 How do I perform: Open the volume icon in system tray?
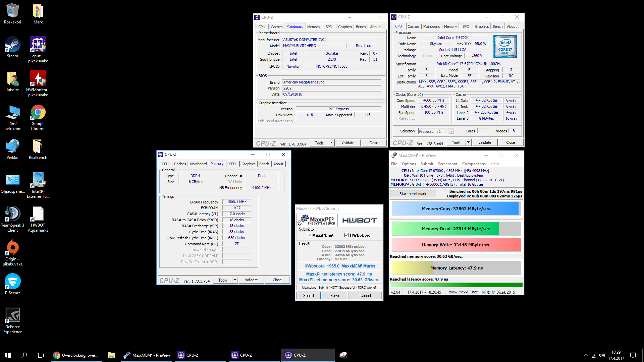(x=602, y=355)
